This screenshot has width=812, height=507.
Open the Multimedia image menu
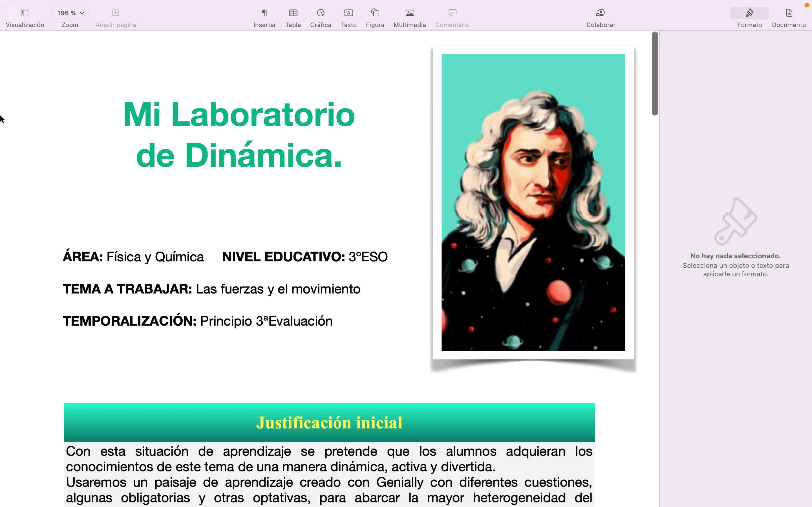tap(409, 13)
